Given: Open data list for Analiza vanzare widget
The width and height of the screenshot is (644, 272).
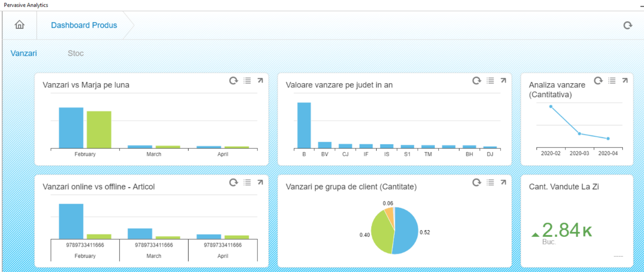Looking at the screenshot, I should [x=611, y=80].
